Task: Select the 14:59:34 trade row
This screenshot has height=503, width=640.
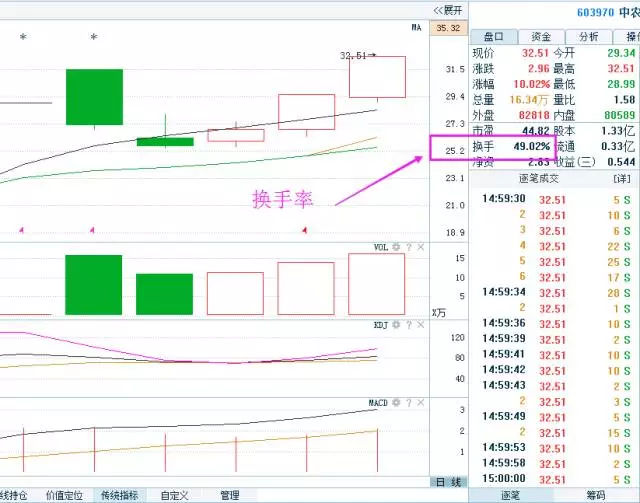Action: 556,292
